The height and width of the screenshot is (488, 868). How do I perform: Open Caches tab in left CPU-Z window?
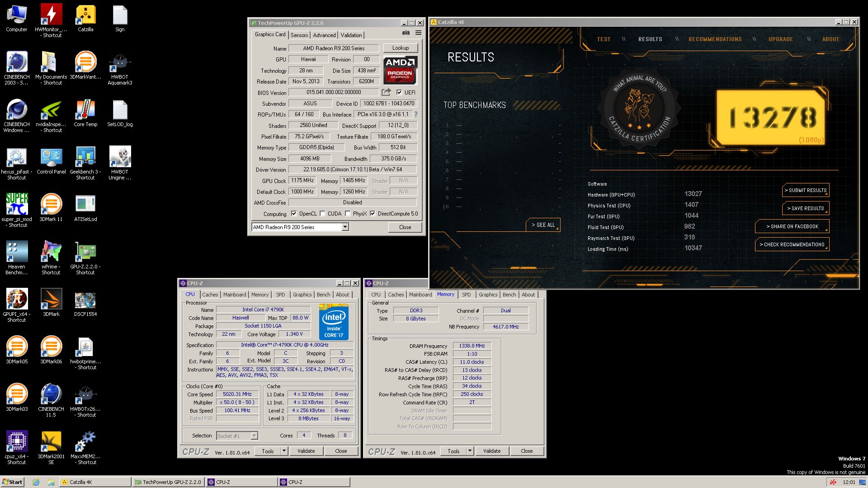tap(210, 295)
